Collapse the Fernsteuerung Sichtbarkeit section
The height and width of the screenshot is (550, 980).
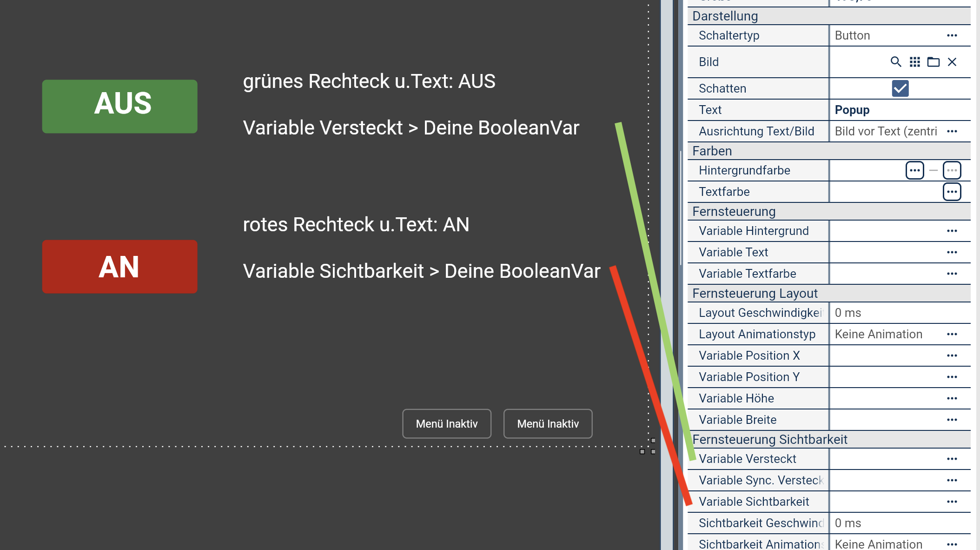(769, 439)
